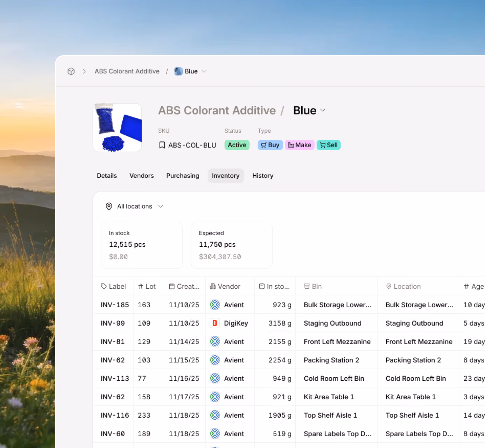Click the bookmark icon beside ABS-COL-BLU
This screenshot has width=485, height=448.
(162, 145)
